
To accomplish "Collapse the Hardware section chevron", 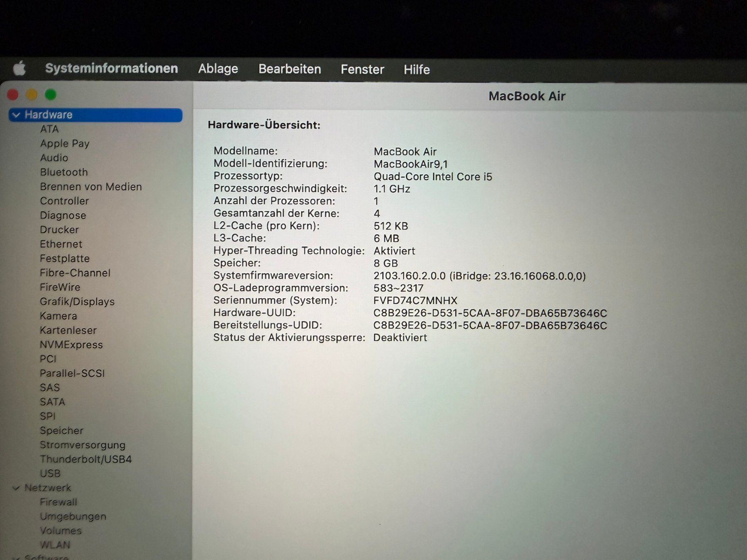I will (16, 115).
